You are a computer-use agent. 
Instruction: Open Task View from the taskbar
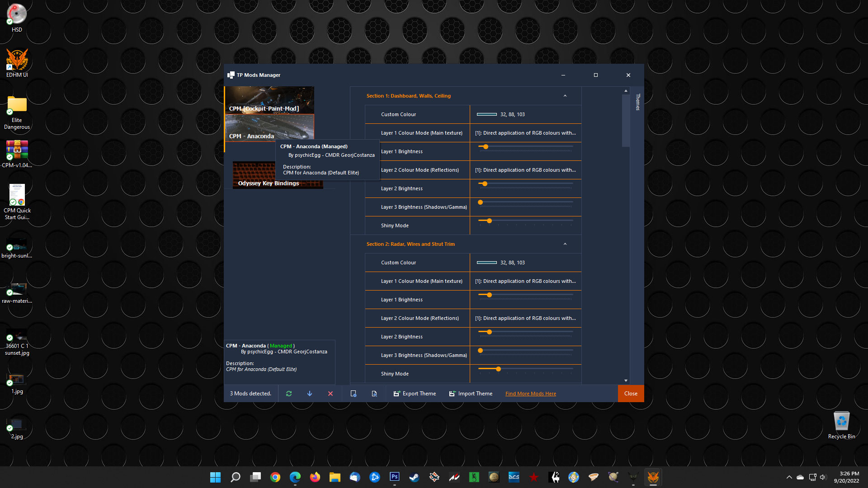point(255,477)
